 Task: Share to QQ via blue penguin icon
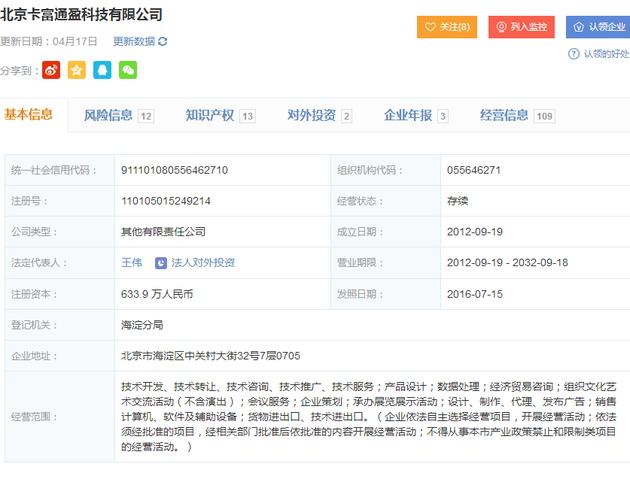click(102, 70)
